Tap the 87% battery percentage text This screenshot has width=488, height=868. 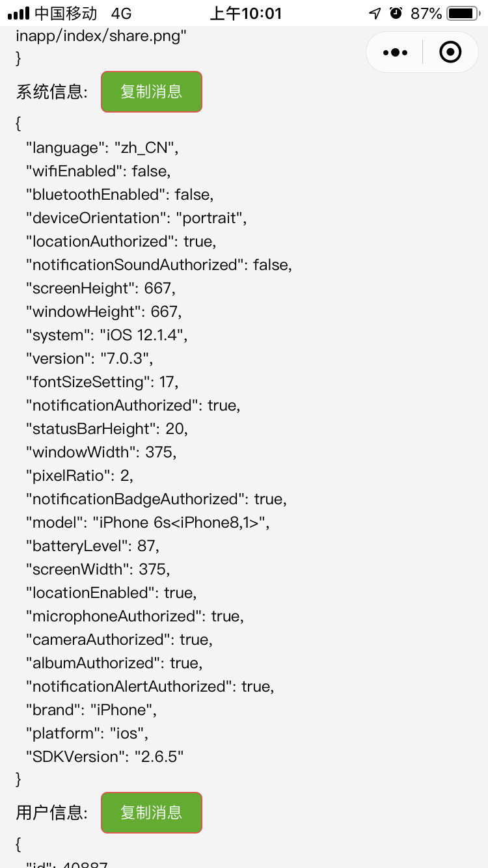(x=426, y=13)
